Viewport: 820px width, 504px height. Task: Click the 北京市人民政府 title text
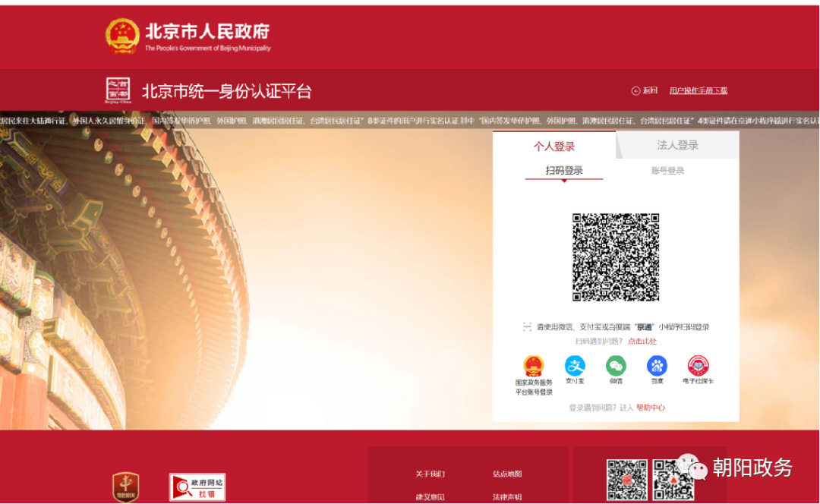tap(207, 31)
